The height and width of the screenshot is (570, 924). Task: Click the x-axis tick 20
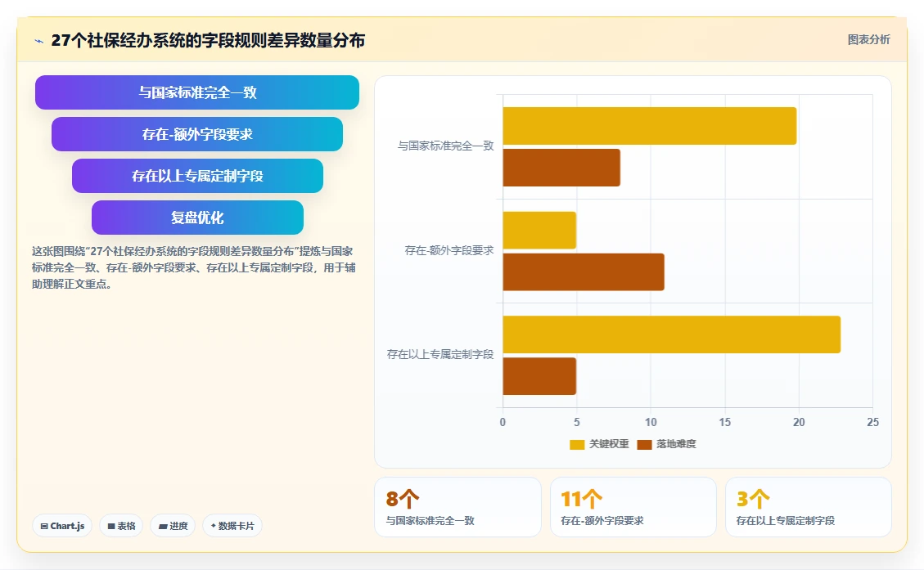tap(799, 422)
